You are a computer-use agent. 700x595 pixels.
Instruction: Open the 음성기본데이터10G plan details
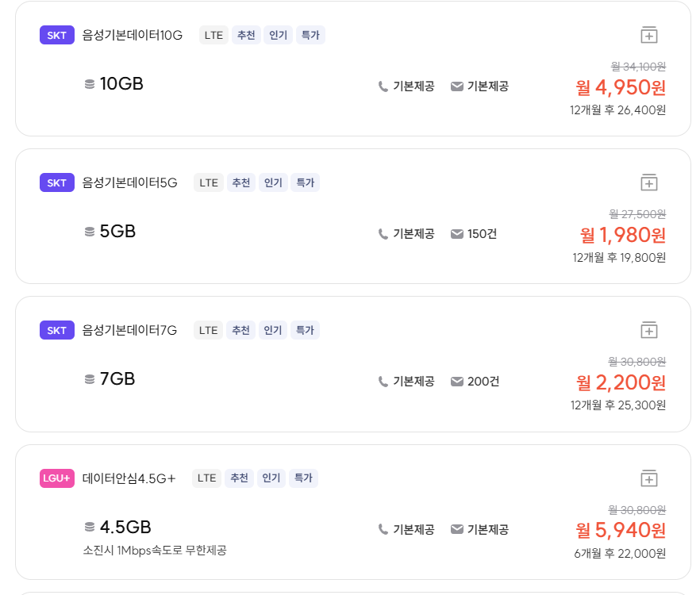point(131,35)
